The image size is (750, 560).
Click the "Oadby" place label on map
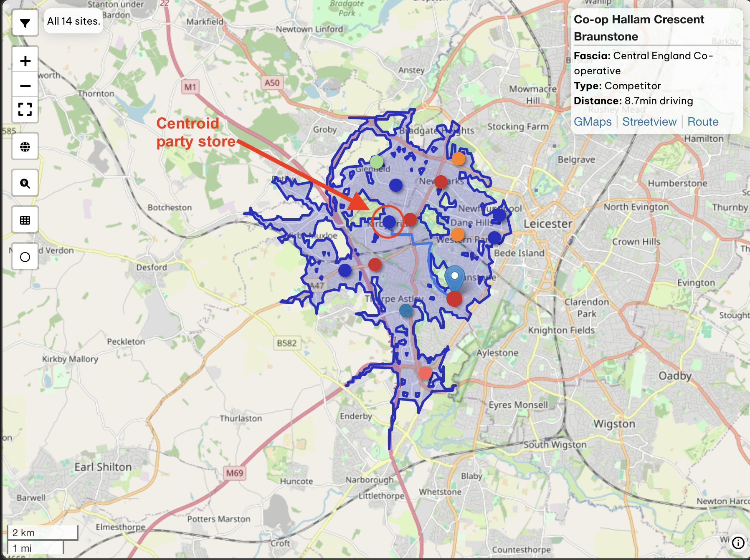[x=675, y=376]
